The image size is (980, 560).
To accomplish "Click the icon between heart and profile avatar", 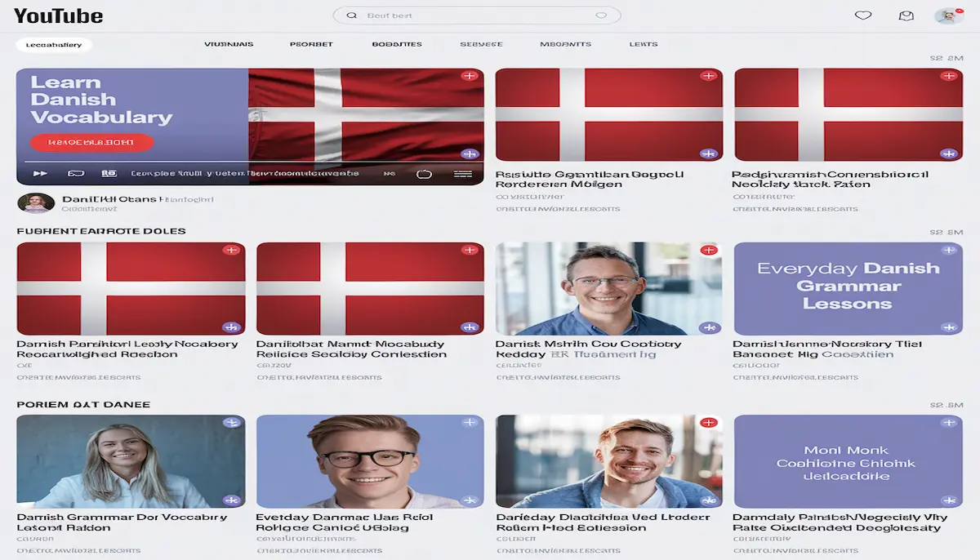I will pyautogui.click(x=905, y=16).
